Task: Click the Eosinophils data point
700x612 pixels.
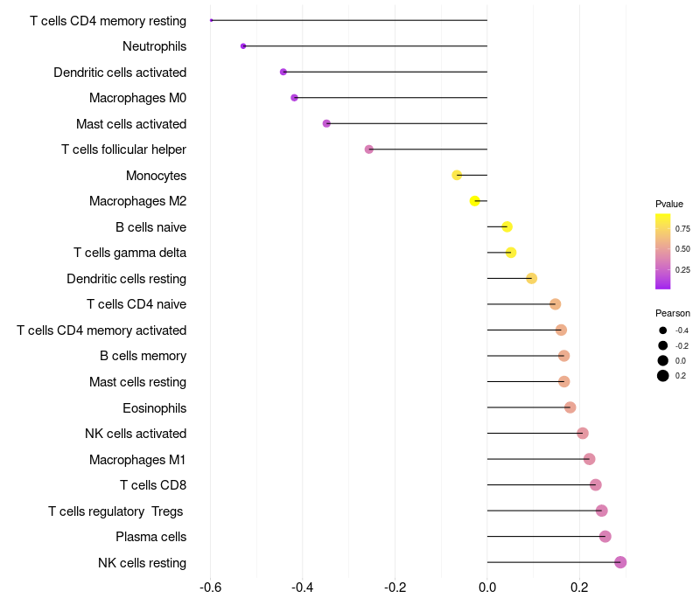Action: pos(570,407)
